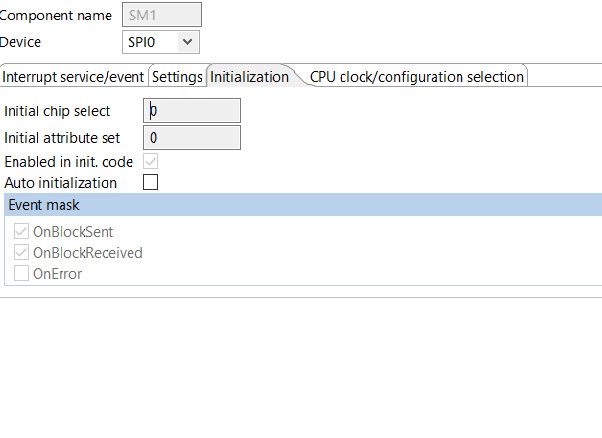Image resolution: width=602 pixels, height=438 pixels.
Task: Focus the Initial attribute set value field
Action: (192, 137)
